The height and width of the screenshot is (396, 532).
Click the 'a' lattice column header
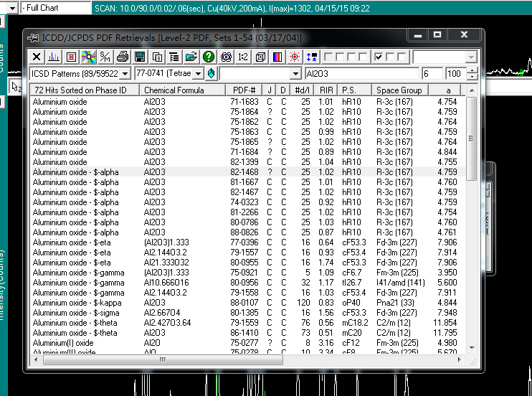(x=445, y=90)
